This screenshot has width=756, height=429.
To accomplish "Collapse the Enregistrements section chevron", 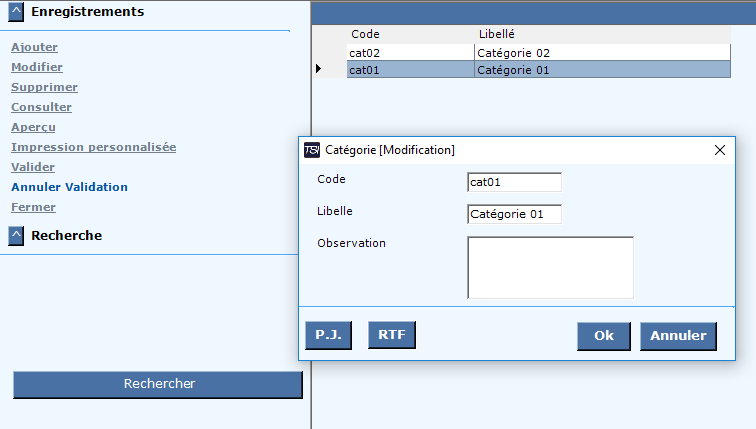I will click(16, 12).
